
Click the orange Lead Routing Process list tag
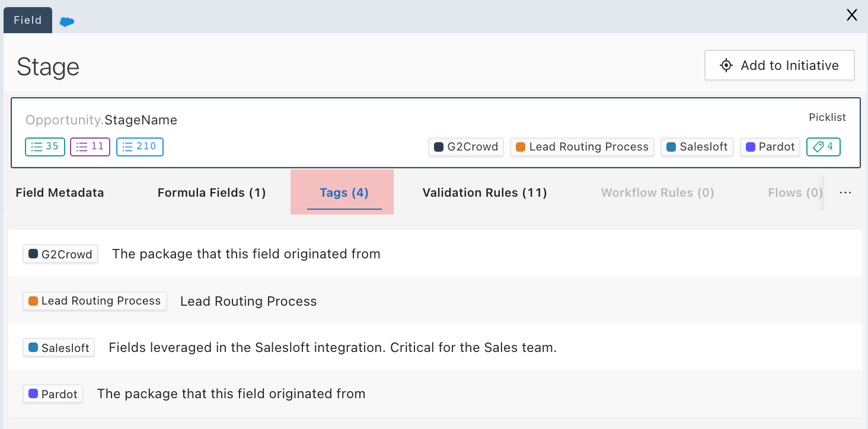(x=95, y=301)
